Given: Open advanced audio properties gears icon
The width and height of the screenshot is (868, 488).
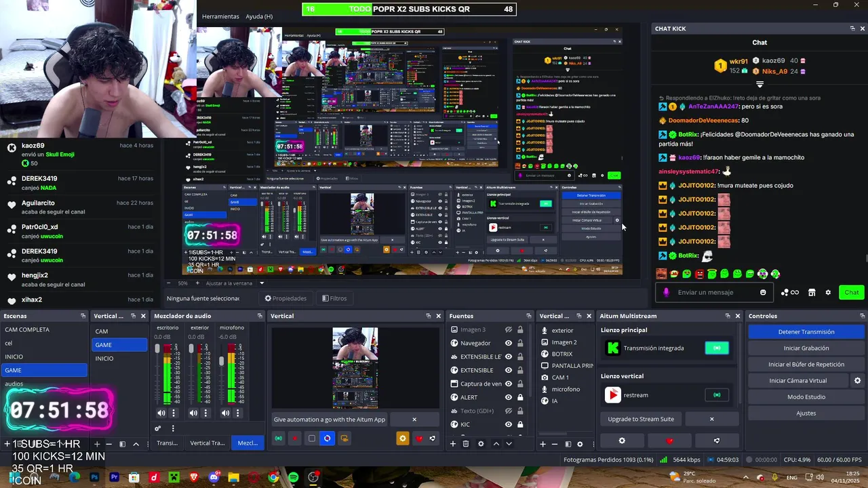Looking at the screenshot, I should click(x=158, y=428).
